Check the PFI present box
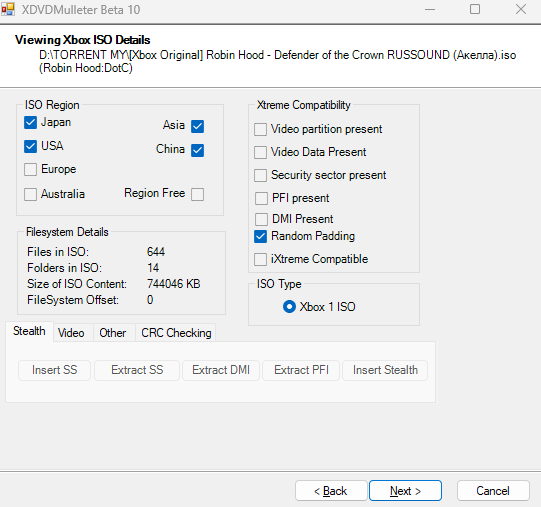The width and height of the screenshot is (541, 507). coord(261,198)
